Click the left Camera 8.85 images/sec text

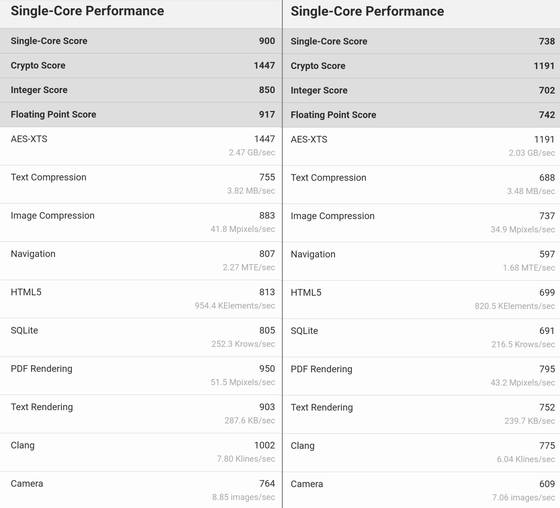pos(244,497)
